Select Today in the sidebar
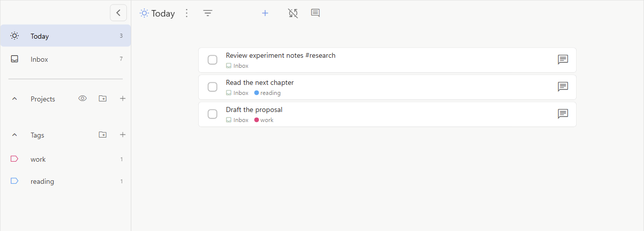The width and height of the screenshot is (644, 231). click(x=65, y=36)
